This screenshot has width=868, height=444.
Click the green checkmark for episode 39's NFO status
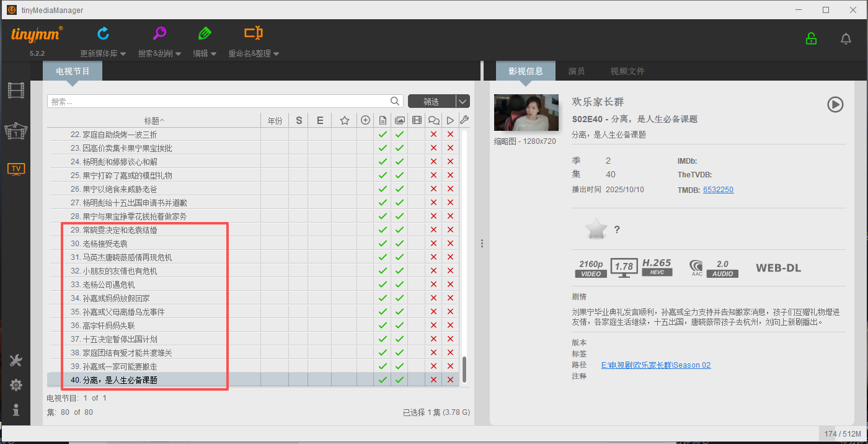tap(383, 366)
